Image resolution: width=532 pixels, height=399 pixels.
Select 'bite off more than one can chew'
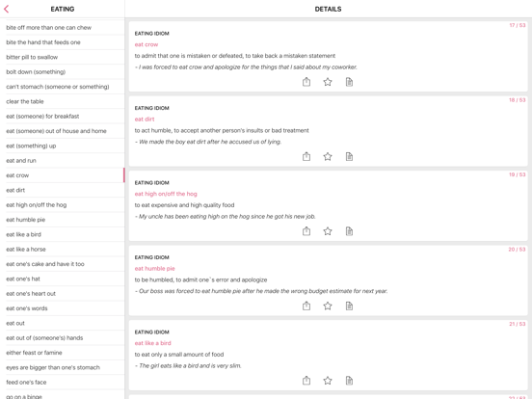pyautogui.click(x=63, y=28)
